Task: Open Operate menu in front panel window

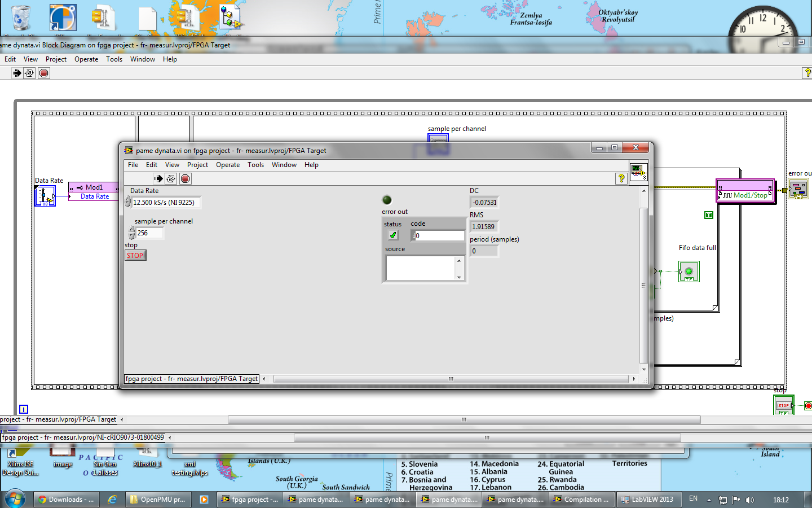Action: pyautogui.click(x=228, y=165)
